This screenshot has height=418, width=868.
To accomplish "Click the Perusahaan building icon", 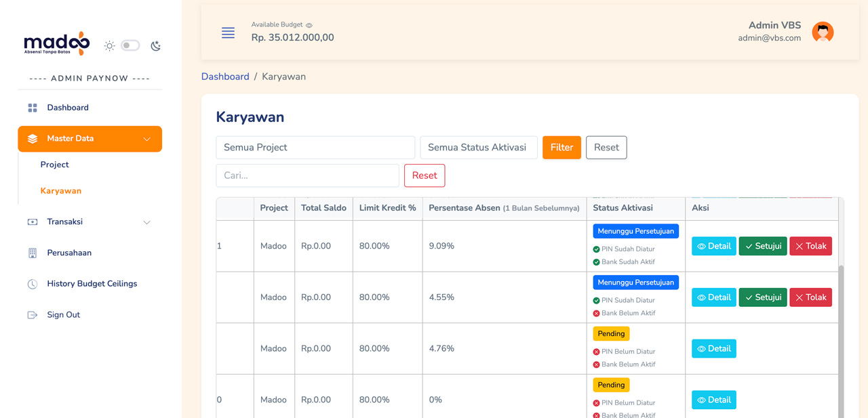I will pos(33,253).
